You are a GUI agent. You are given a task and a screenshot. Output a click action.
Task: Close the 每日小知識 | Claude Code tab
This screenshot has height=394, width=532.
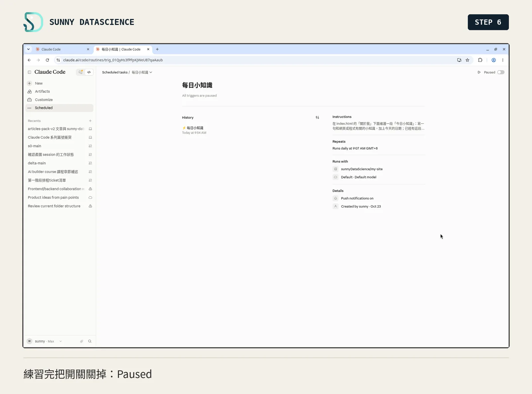click(148, 49)
